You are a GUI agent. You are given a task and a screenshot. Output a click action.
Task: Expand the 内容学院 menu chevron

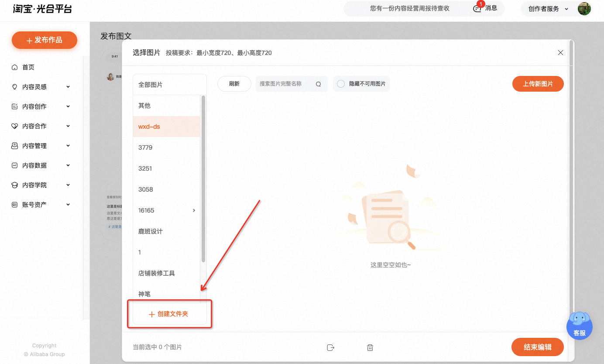[x=68, y=185]
